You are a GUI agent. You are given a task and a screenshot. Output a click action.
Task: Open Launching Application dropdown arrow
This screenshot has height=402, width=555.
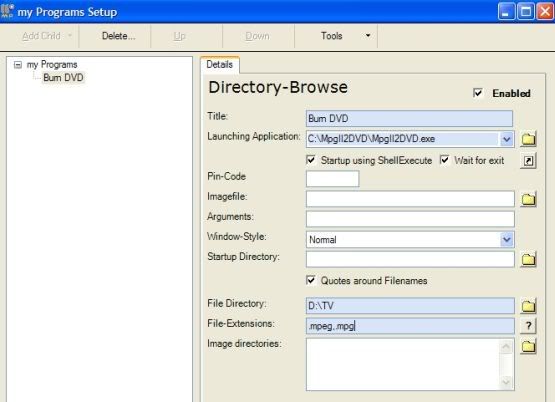coord(506,139)
